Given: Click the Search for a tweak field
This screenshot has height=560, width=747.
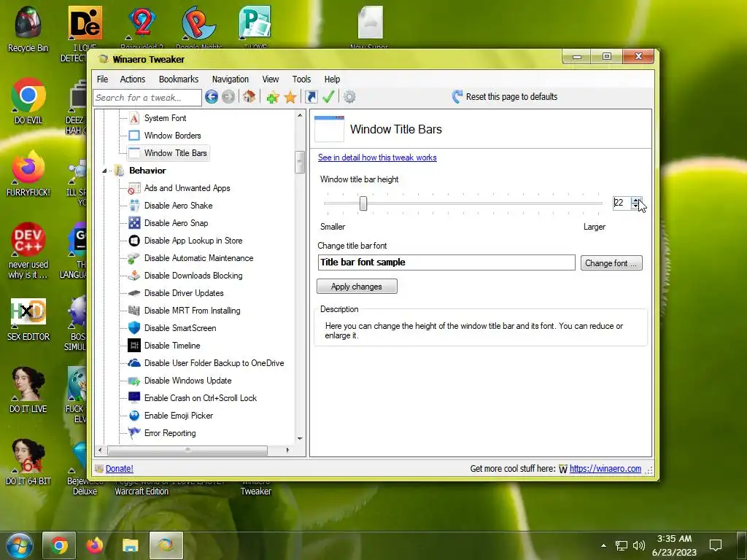Looking at the screenshot, I should click(x=147, y=98).
